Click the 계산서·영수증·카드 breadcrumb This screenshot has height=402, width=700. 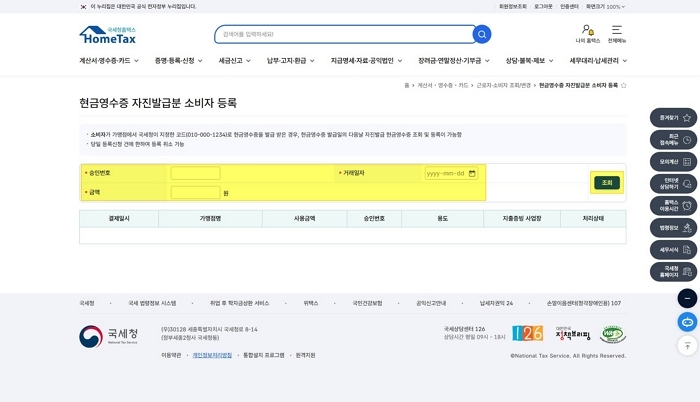pyautogui.click(x=442, y=85)
